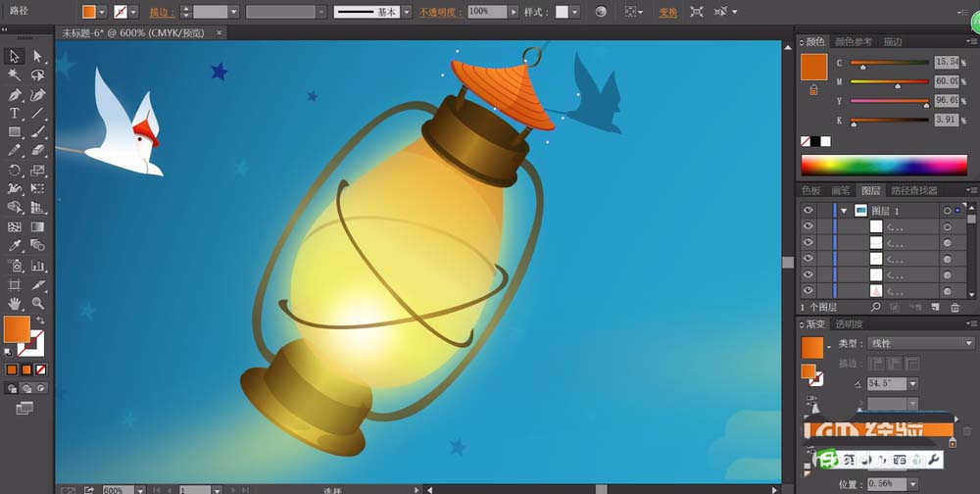Switch to the 透明度 tab
980x494 pixels.
pos(850,323)
